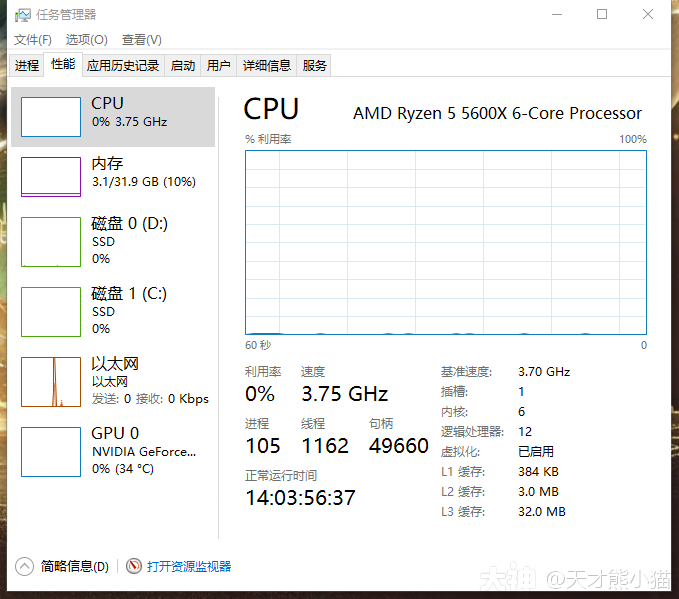Viewport: 679px width, 599px height.
Task: Switch to the 启动 tab
Action: [183, 66]
